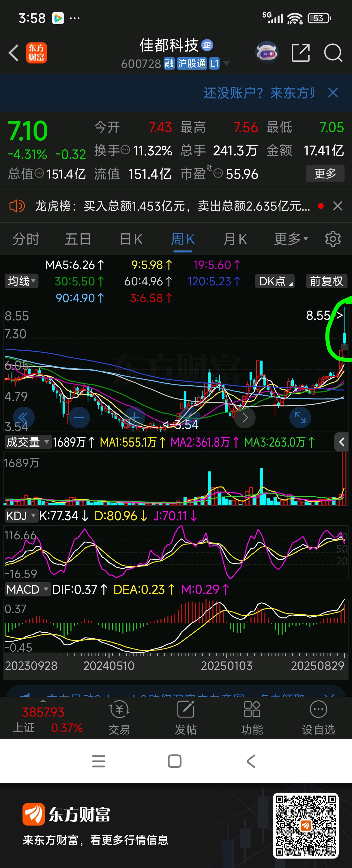Viewport: 352px width, 868px height.
Task: Toggle DK点 signal option
Action: click(x=275, y=281)
